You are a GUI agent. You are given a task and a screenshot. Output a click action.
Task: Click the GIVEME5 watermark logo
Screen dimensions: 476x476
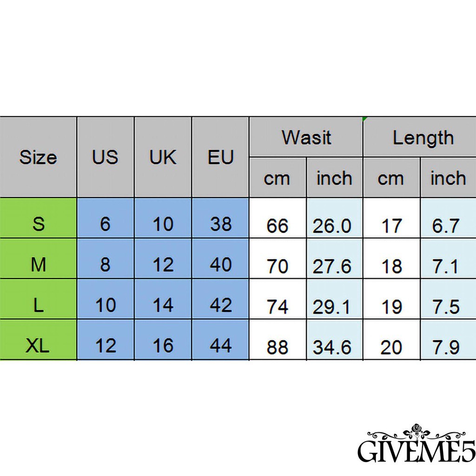[415, 451]
